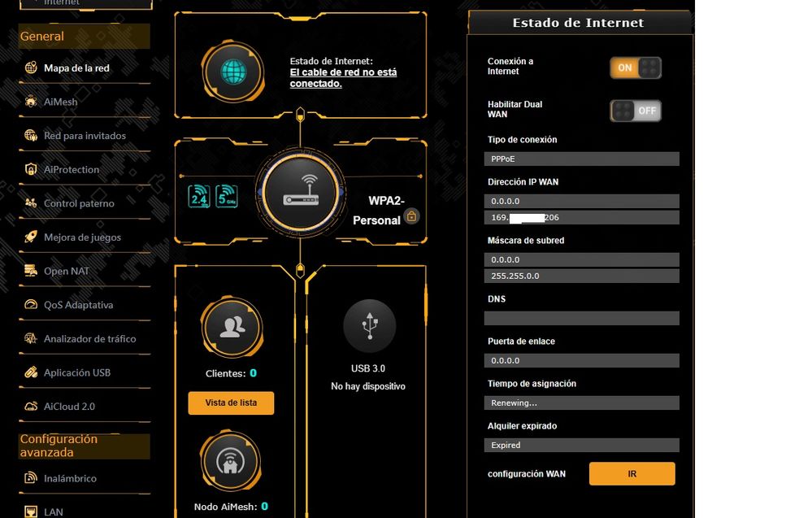
Task: Click the 2.4 GHz band icon
Action: pos(199,196)
